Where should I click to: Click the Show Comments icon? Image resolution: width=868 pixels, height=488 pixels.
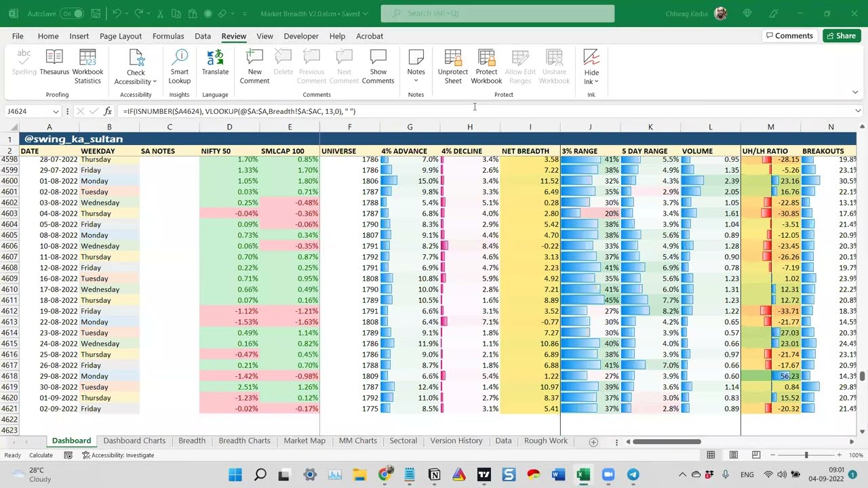point(378,58)
